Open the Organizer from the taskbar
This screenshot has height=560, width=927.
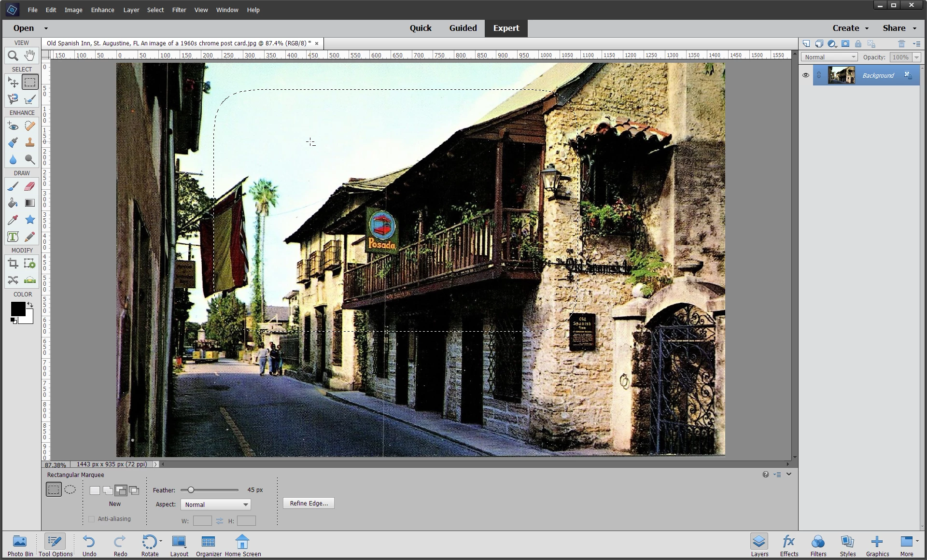click(209, 546)
